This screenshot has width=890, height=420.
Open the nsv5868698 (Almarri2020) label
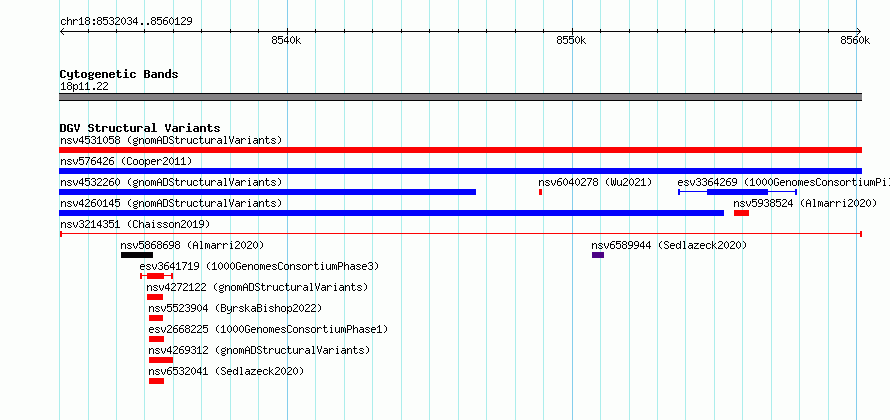pyautogui.click(x=192, y=245)
